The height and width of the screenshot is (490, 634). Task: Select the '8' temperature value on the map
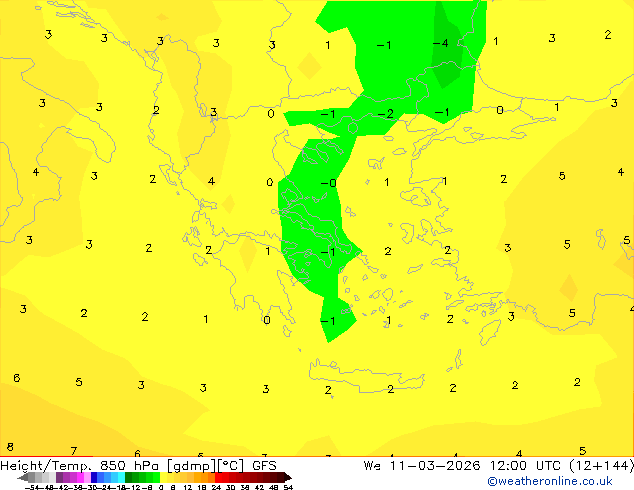pos(10,447)
